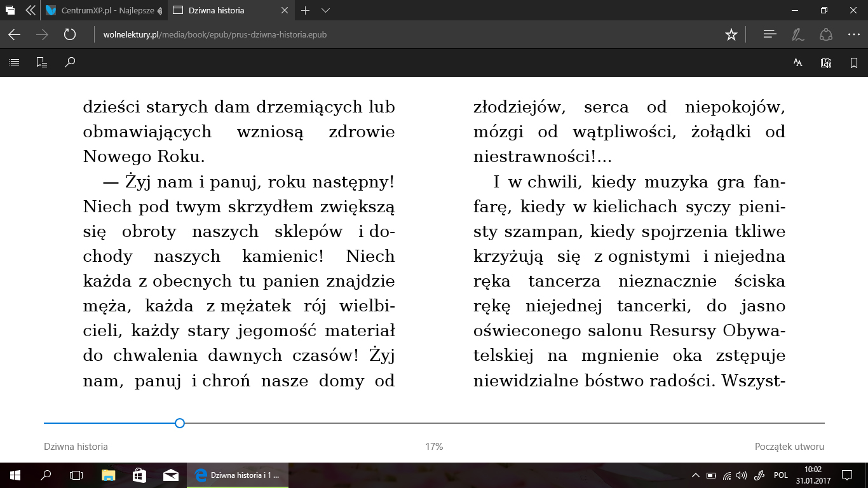Set these tabs aside
The image size is (868, 488).
(30, 10)
